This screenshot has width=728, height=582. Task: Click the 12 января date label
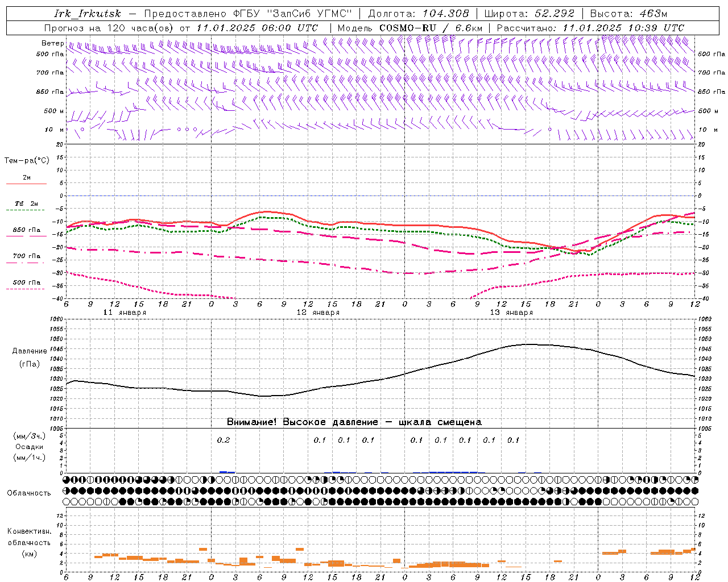318,313
